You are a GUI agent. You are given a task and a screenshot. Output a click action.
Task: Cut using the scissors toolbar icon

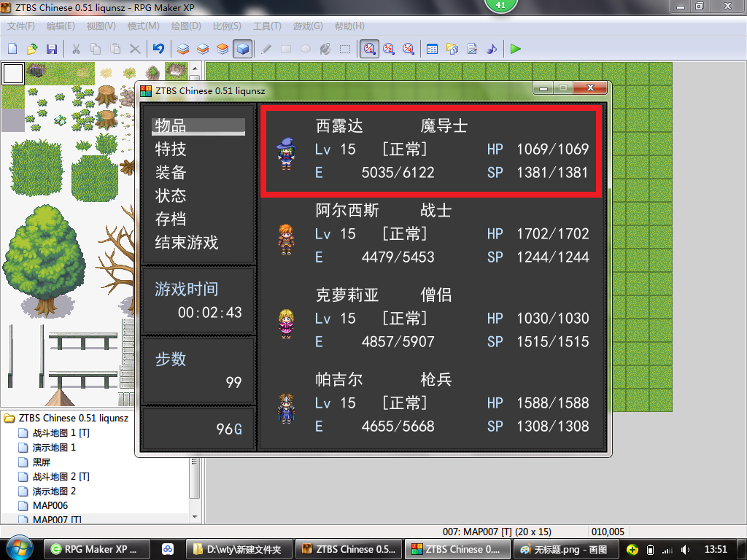tap(76, 49)
